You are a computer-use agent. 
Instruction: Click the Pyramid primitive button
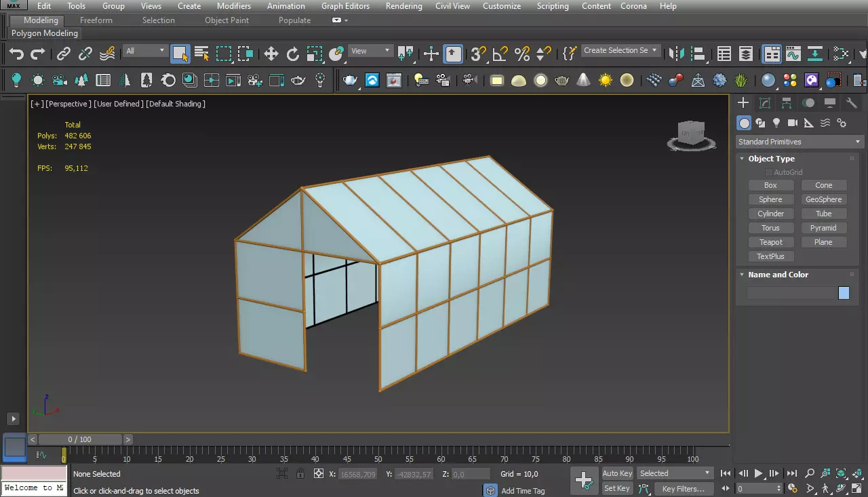pos(823,228)
